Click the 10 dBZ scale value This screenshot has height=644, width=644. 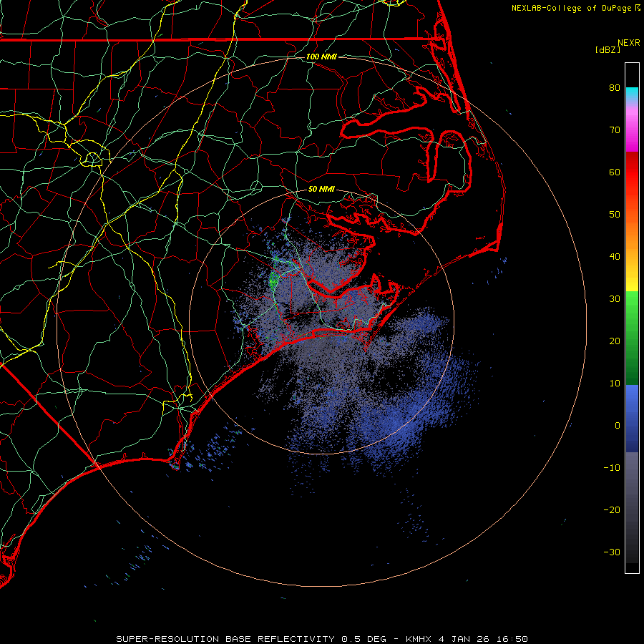(x=615, y=384)
